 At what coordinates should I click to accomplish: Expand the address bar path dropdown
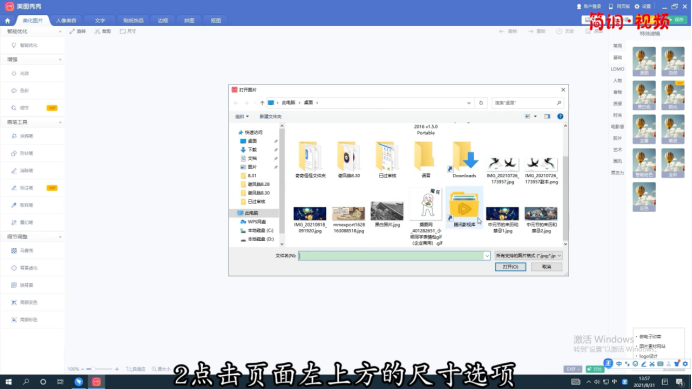[469, 103]
